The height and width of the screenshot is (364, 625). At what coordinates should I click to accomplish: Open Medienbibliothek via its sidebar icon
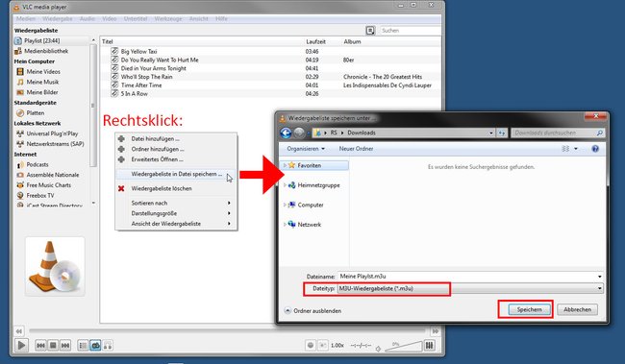pyautogui.click(x=18, y=51)
